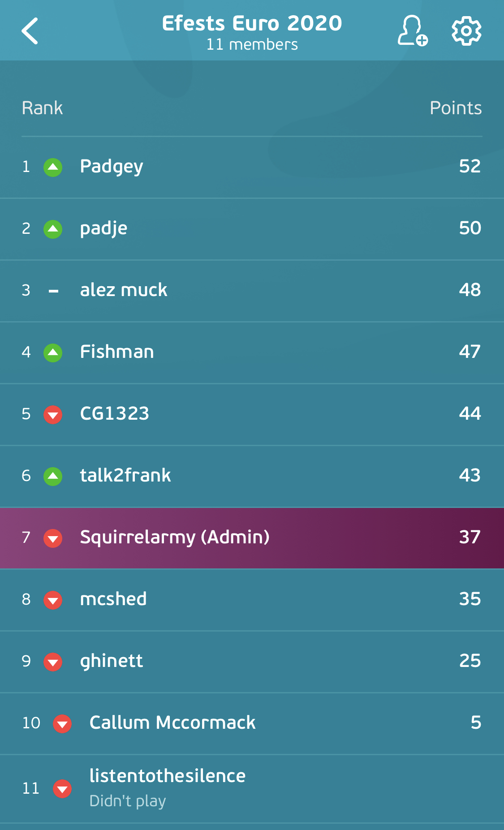Tap red down arrow beside listentothesilence
Image resolution: width=504 pixels, height=830 pixels.
coord(62,789)
